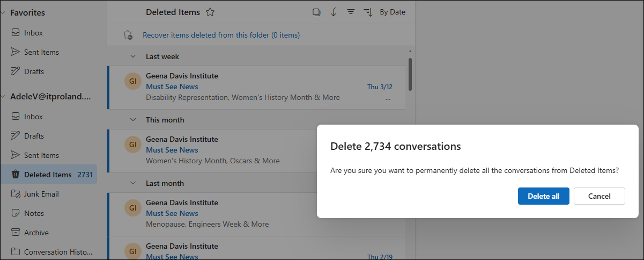Open Sent Items under Favorites
Viewport: 644px width, 260px height.
tap(41, 52)
